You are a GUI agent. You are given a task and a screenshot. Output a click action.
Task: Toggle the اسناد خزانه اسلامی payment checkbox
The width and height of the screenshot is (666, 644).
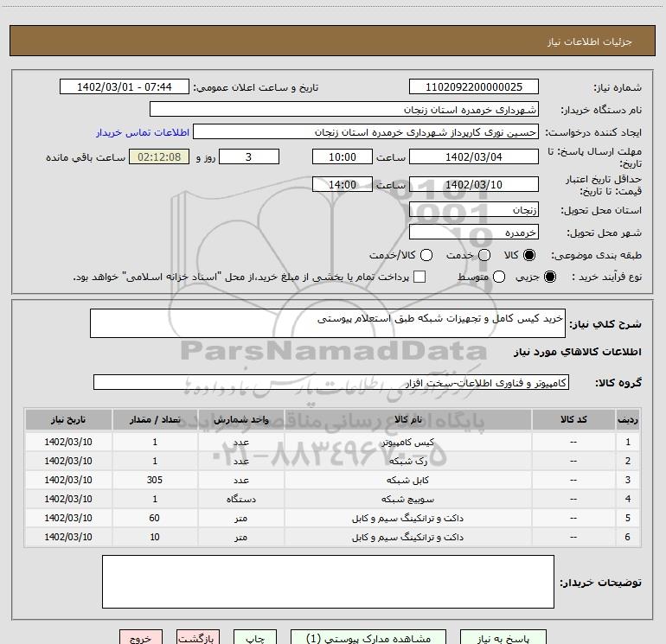click(419, 277)
